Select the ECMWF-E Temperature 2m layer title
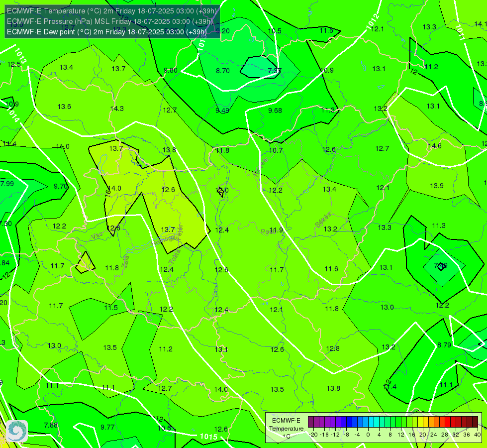Image resolution: width=487 pixels, height=448 pixels. click(x=112, y=11)
